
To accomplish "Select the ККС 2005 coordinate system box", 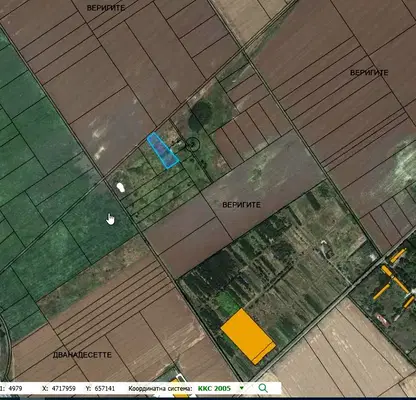I will 221,388.
